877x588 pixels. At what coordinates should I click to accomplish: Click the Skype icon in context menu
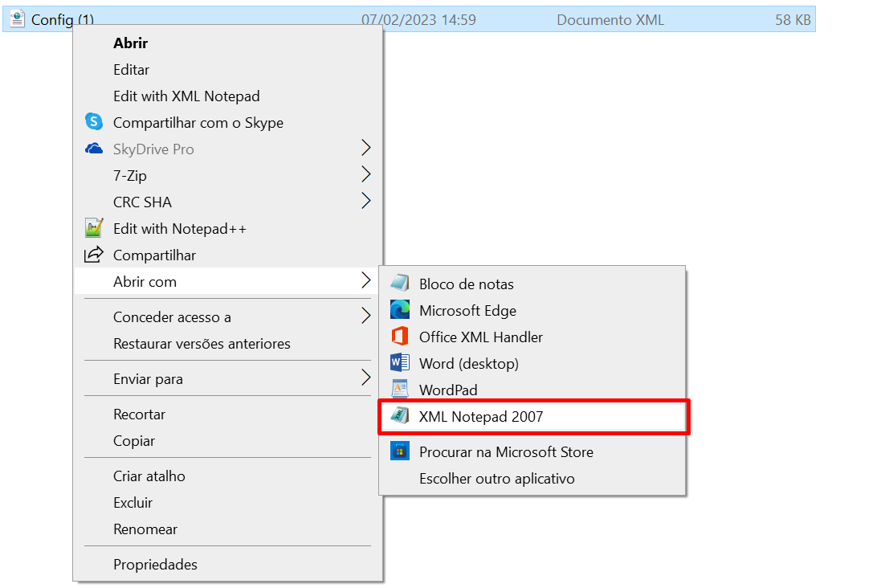pos(93,122)
